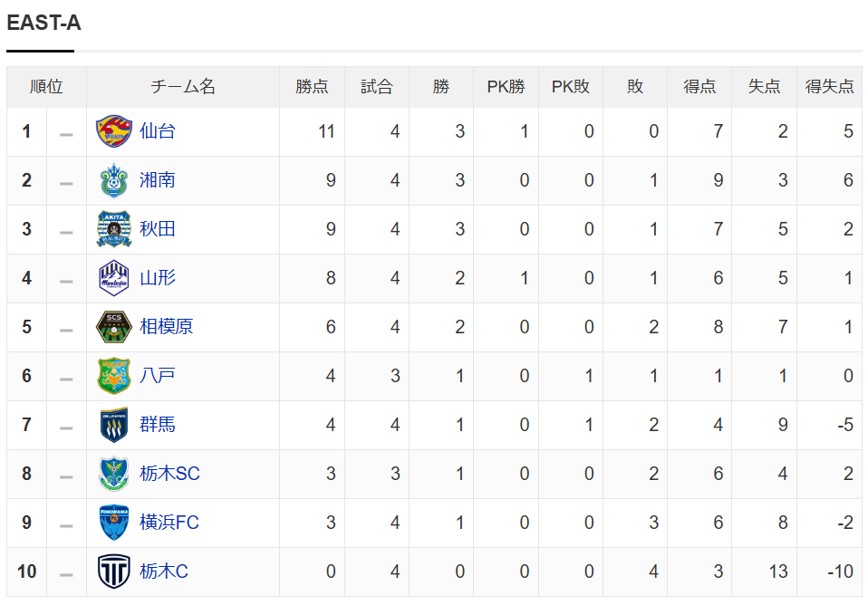Image resolution: width=868 pixels, height=605 pixels.
Task: Click the Tochigi C team crest icon
Action: [x=114, y=571]
